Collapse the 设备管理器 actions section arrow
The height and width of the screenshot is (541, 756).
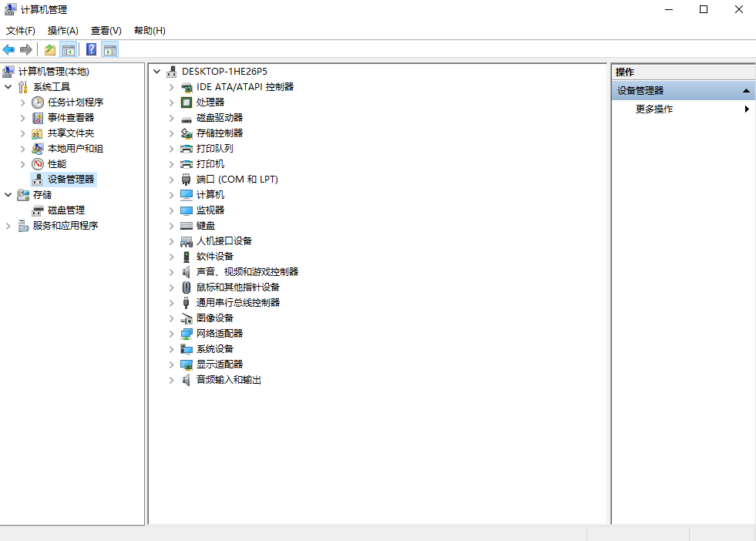pyautogui.click(x=746, y=91)
